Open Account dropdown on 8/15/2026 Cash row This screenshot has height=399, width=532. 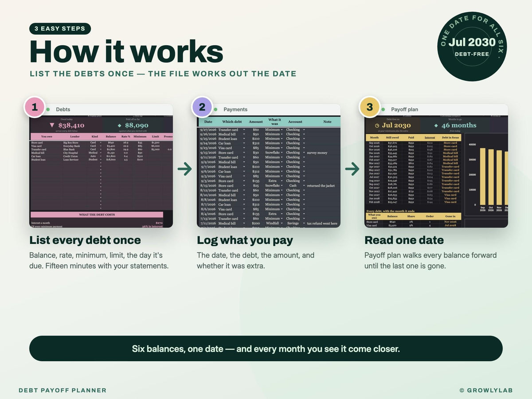(304, 186)
